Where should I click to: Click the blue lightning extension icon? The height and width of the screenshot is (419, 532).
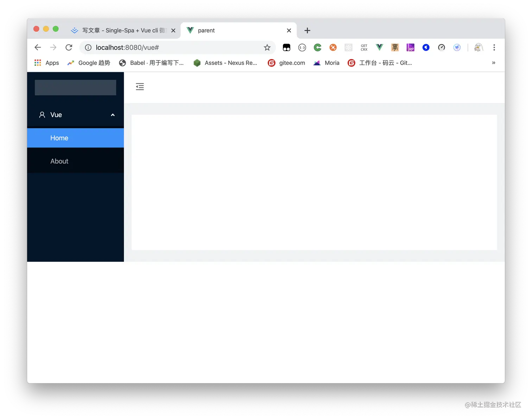click(x=426, y=47)
